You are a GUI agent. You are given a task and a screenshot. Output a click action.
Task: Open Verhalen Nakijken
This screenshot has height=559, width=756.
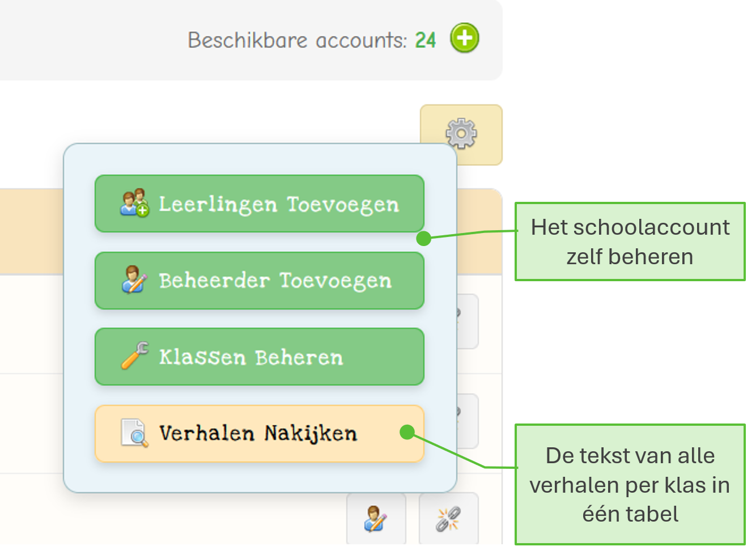tap(260, 433)
